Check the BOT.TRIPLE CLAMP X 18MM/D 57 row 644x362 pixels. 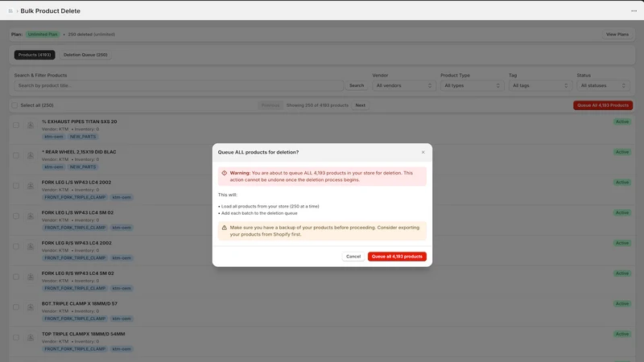pos(16,307)
